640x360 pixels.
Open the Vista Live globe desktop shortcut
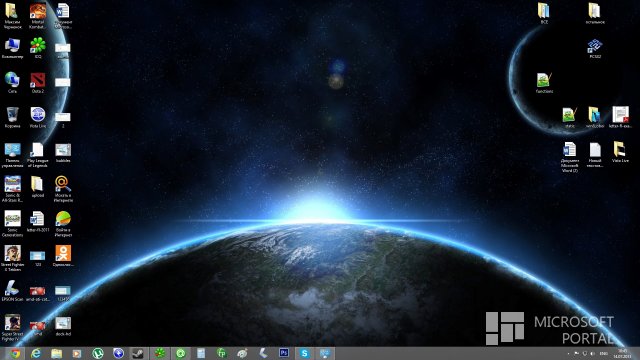click(x=38, y=118)
